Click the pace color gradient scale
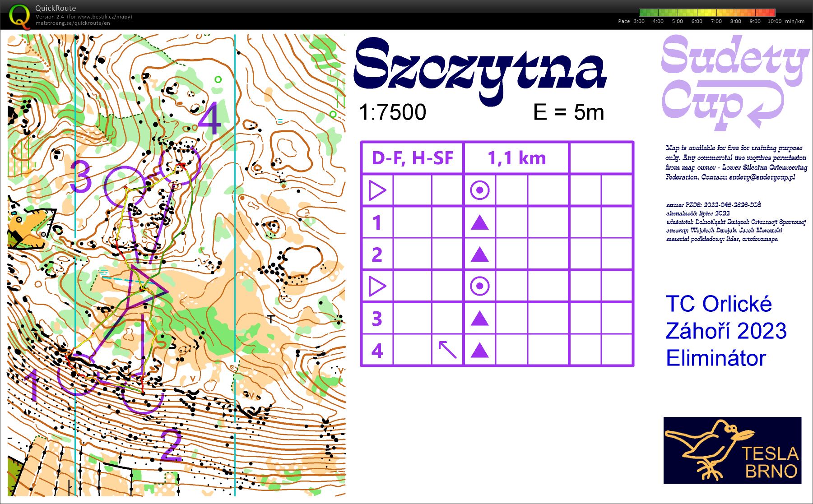The height and width of the screenshot is (504, 813). tap(707, 13)
